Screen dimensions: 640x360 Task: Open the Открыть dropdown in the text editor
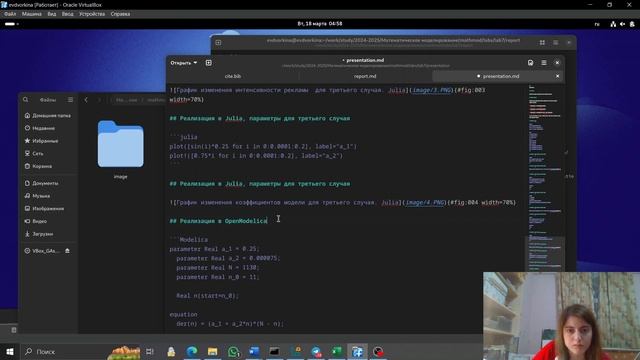(184, 63)
